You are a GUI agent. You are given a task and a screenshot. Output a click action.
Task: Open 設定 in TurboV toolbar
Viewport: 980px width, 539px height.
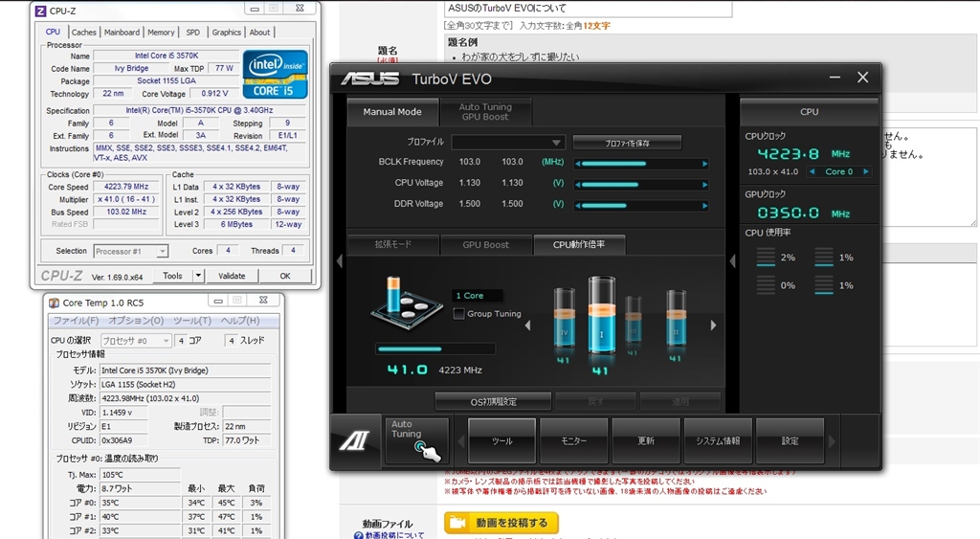point(790,440)
